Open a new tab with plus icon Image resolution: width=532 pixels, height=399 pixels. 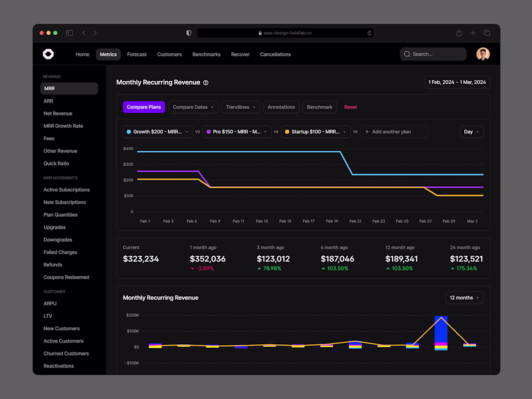(473, 33)
